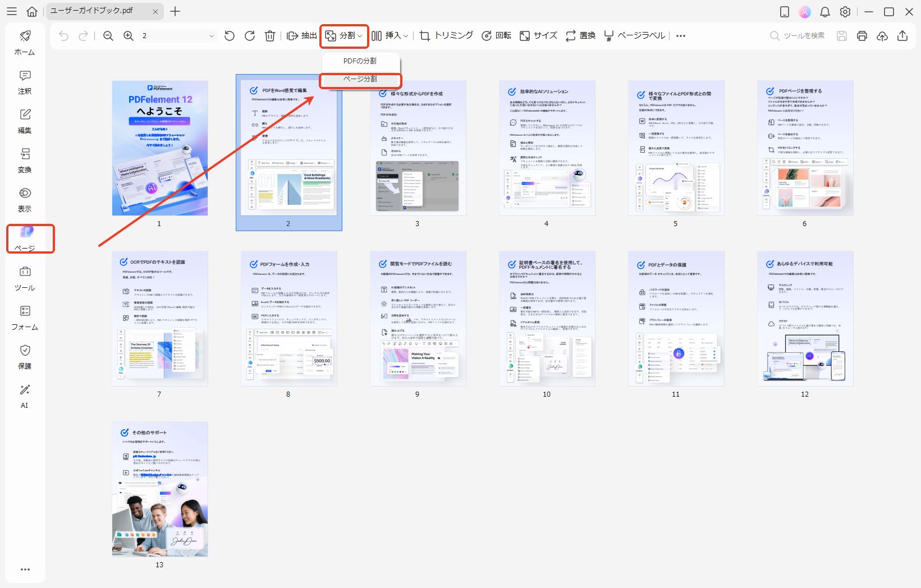Viewport: 921px width, 588px height.
Task: Choose ページ分割 from the split menu
Action: pos(360,79)
